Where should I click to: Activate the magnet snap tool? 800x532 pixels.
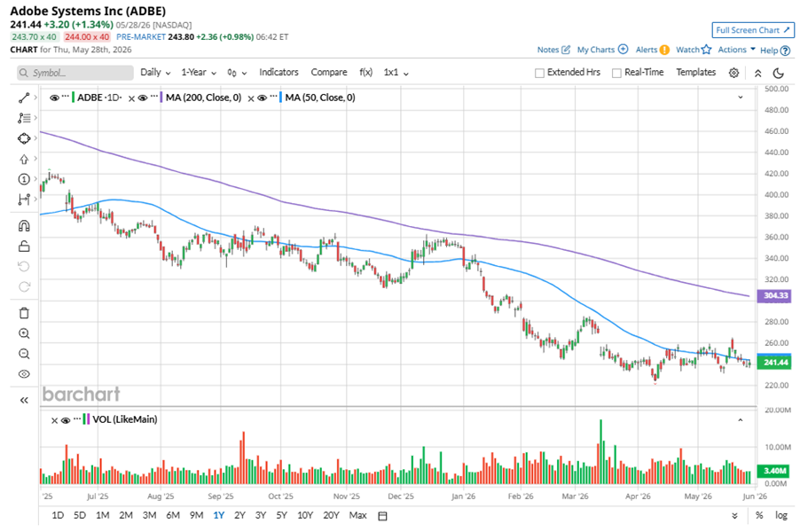[24, 226]
